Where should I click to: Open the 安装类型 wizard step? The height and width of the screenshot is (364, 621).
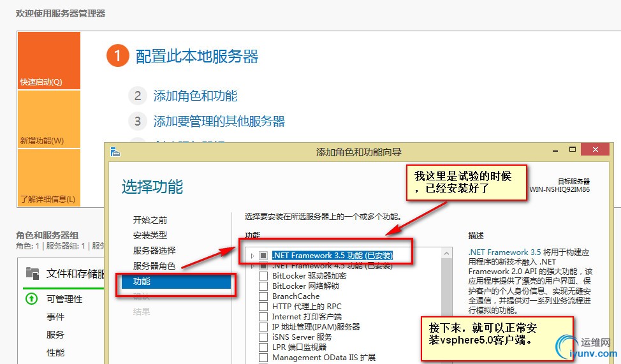pos(150,235)
